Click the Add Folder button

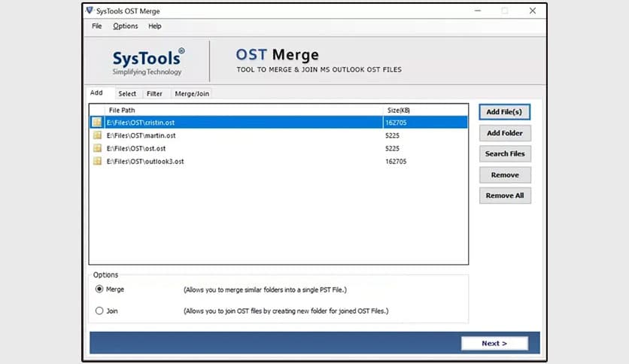(x=505, y=133)
